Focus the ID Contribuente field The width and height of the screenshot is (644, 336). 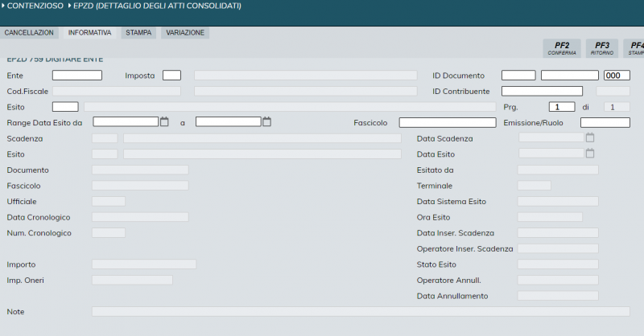[542, 91]
